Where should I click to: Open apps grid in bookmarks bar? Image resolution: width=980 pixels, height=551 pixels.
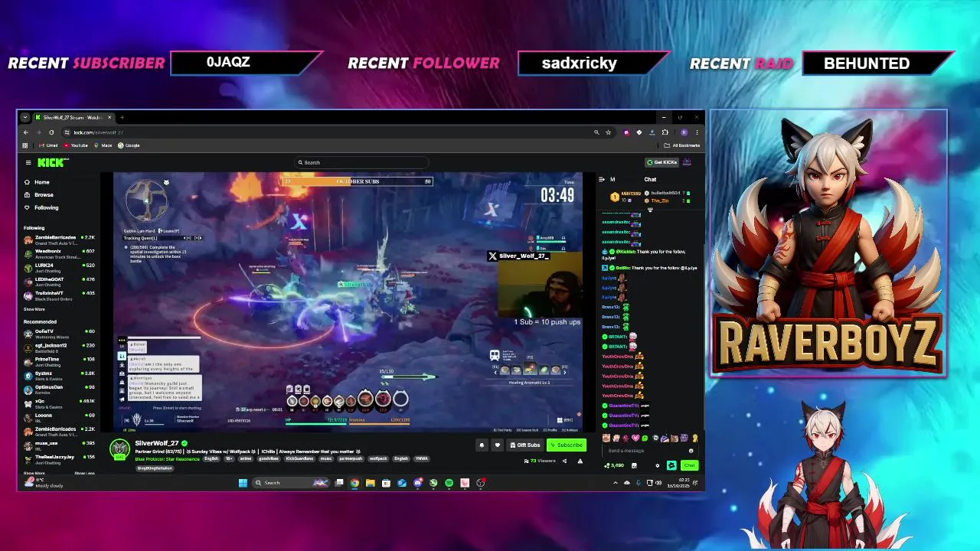pos(24,145)
